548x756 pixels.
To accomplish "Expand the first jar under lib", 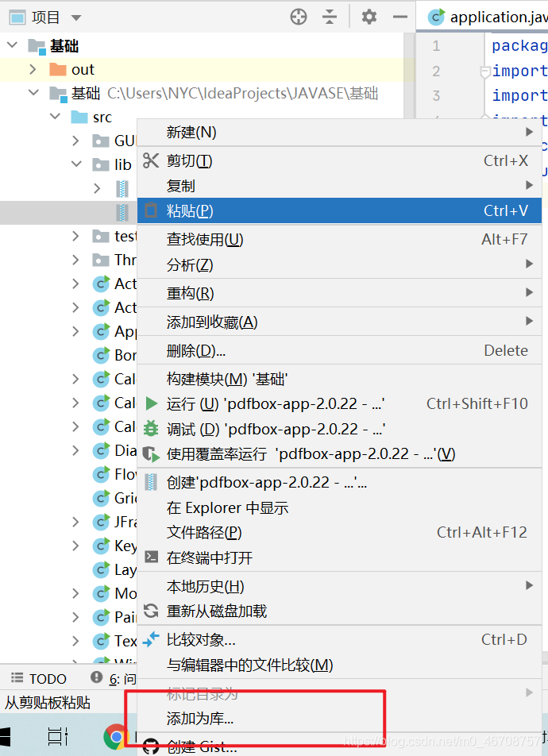I will [97, 188].
